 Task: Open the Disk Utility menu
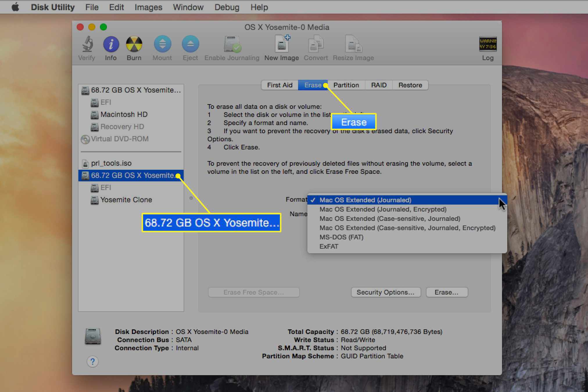click(53, 7)
